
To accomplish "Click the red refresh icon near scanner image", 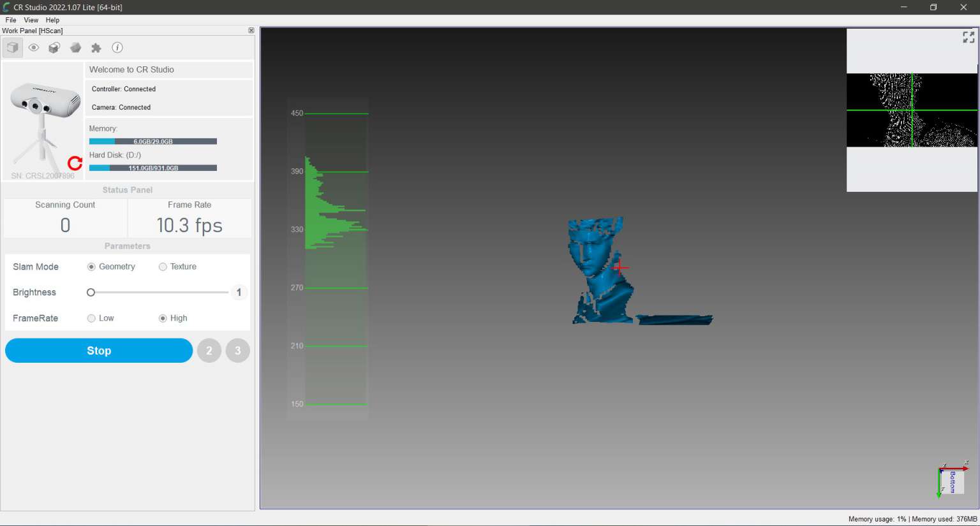I will (x=75, y=163).
